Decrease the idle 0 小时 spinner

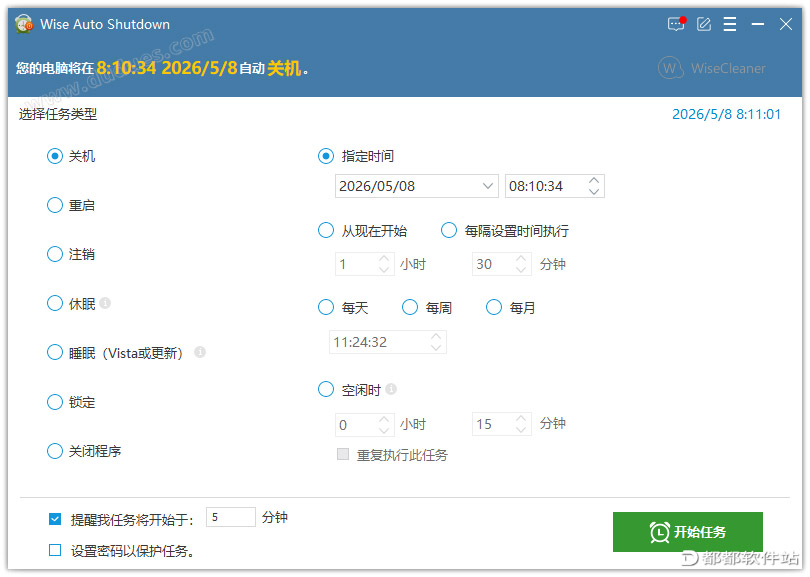click(x=384, y=430)
